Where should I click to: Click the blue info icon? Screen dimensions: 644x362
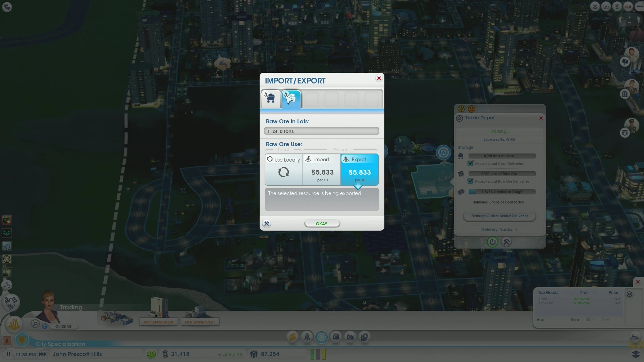click(45, 326)
